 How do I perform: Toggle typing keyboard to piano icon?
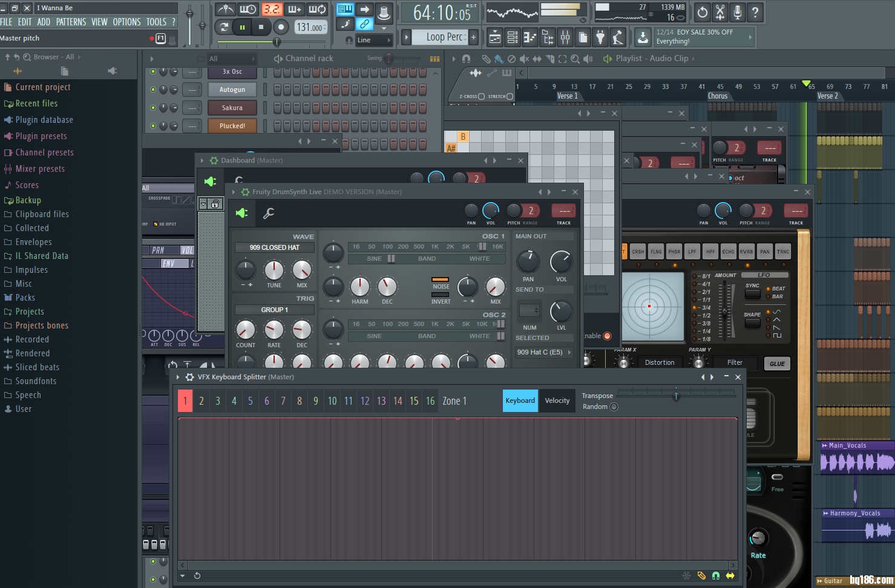click(x=345, y=9)
